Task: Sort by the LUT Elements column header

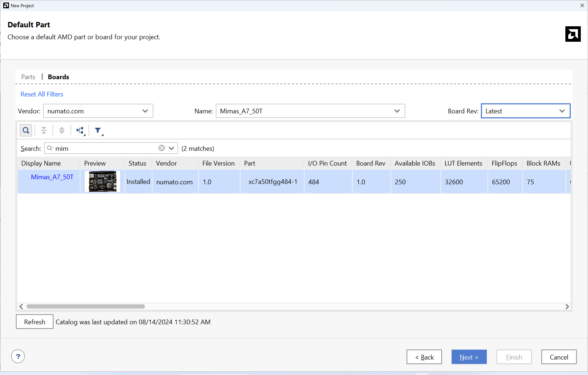Action: point(463,163)
